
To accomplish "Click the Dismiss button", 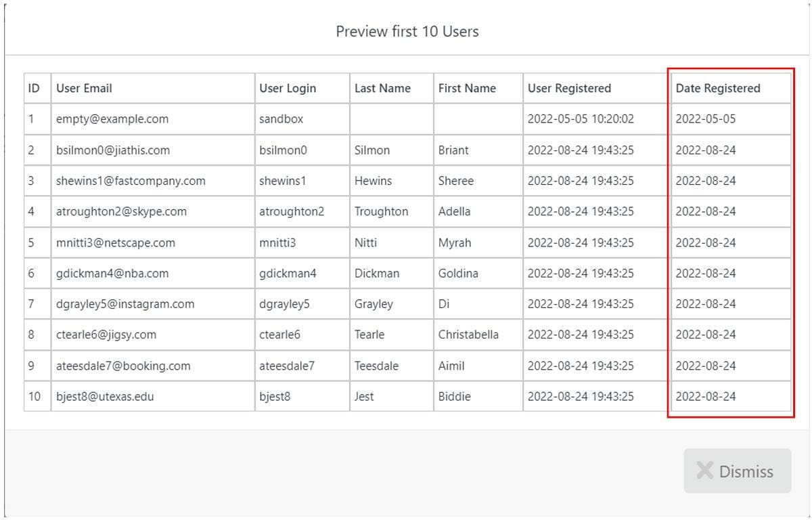I will point(737,471).
